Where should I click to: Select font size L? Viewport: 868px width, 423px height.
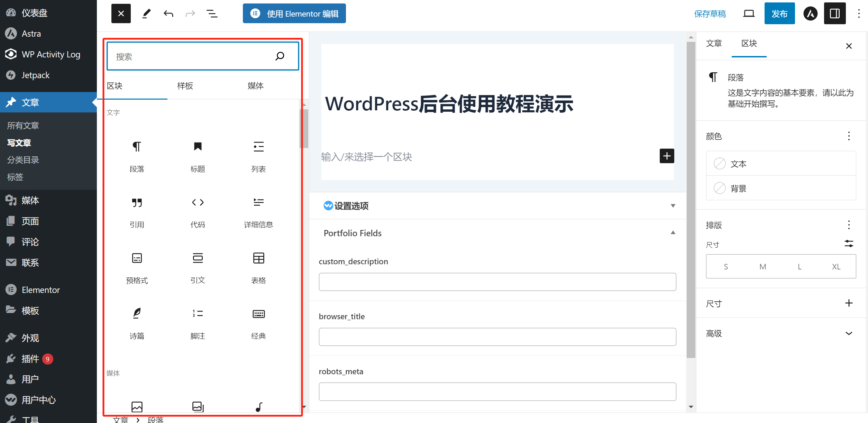(x=800, y=267)
